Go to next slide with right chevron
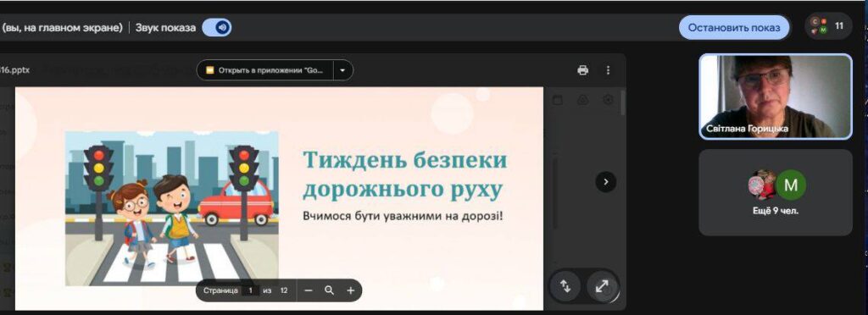The image size is (868, 315). (605, 182)
